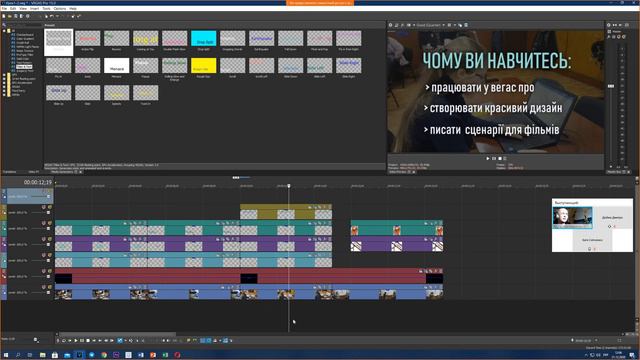Mute the teal video track
This screenshot has width=640, height=360.
44,224
